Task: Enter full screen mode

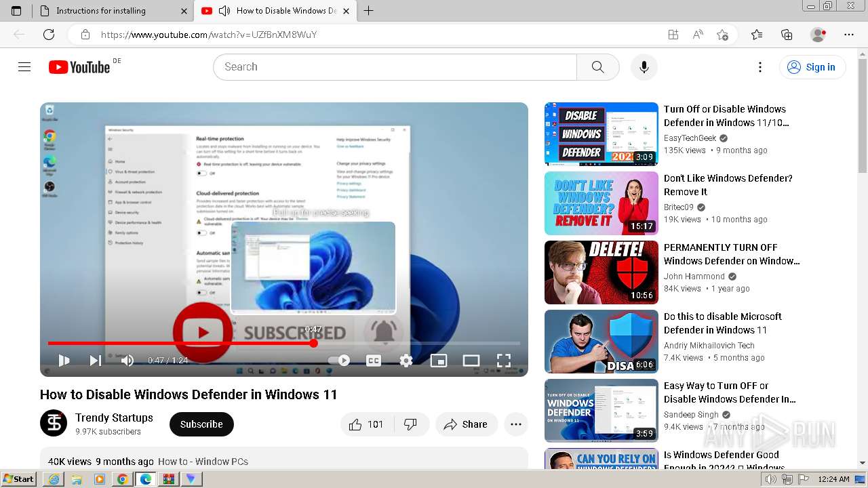Action: point(504,361)
